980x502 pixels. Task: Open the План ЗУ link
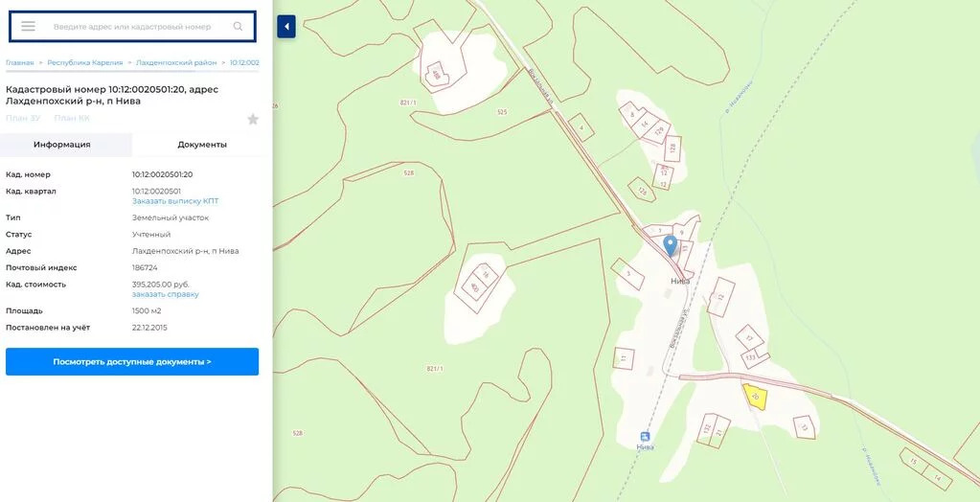pyautogui.click(x=23, y=118)
